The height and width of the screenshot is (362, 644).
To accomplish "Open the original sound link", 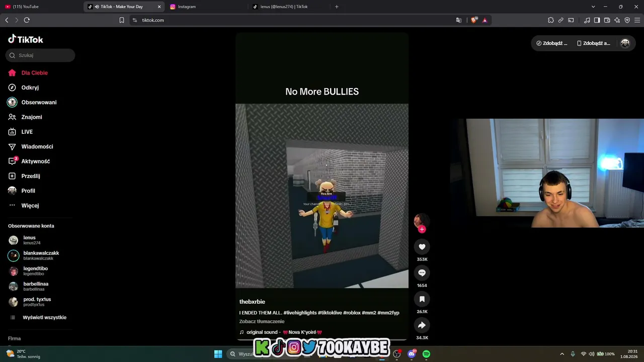I will (x=281, y=332).
